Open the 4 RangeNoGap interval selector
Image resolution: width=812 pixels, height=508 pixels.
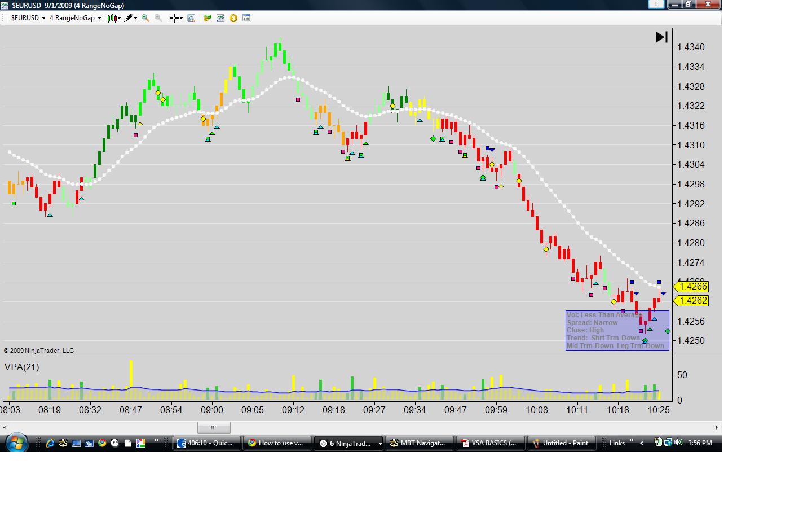click(76, 18)
